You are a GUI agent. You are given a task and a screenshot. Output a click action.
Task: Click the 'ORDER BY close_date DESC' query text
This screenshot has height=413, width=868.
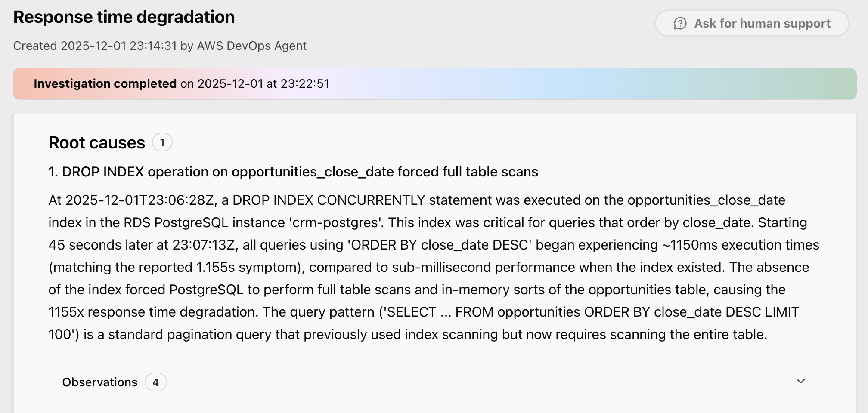(x=439, y=245)
